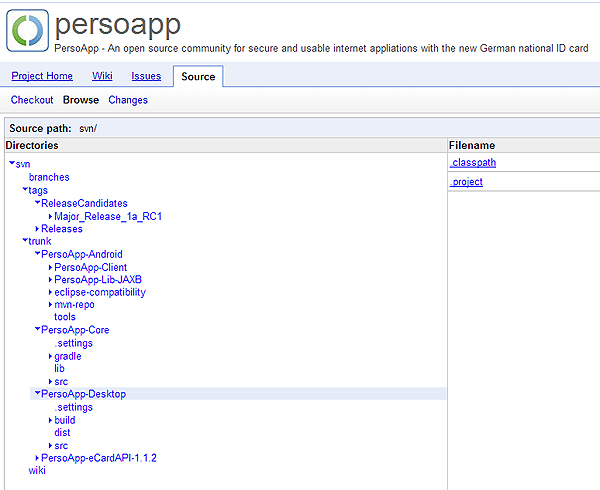Open the ReleaseCandidates directory
This screenshot has height=490, width=600.
pyautogui.click(x=84, y=203)
